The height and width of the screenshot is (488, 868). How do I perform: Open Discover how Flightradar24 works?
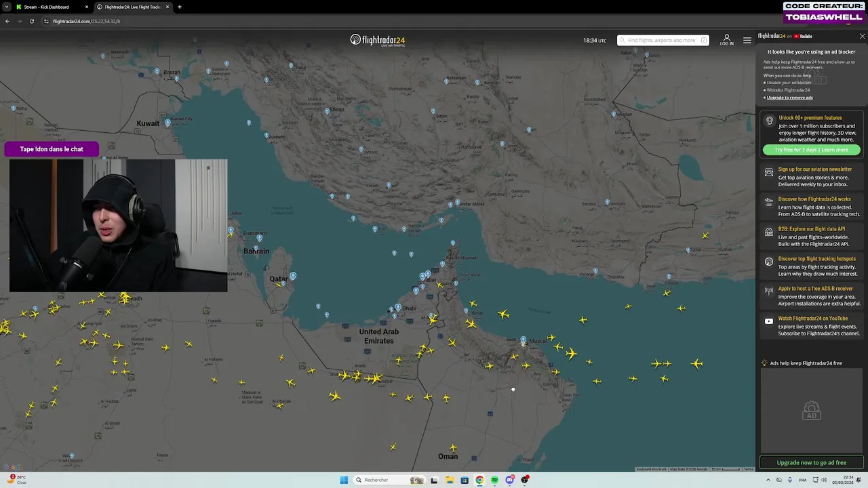(x=814, y=199)
